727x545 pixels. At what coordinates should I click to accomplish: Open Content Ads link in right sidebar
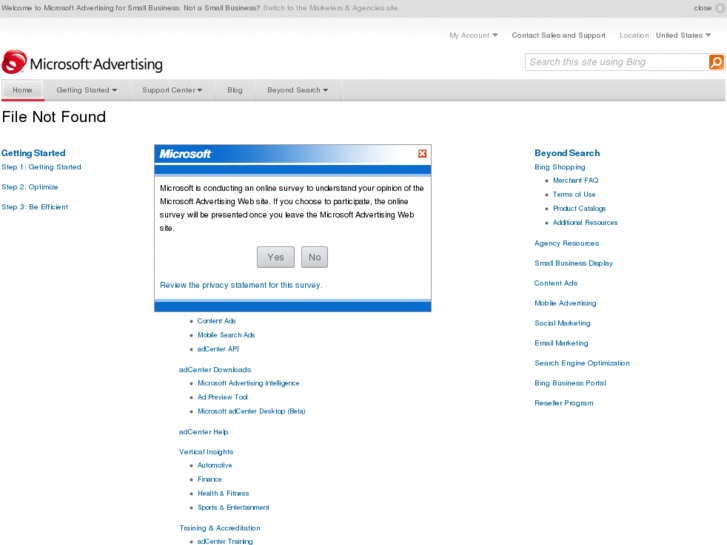tap(556, 283)
